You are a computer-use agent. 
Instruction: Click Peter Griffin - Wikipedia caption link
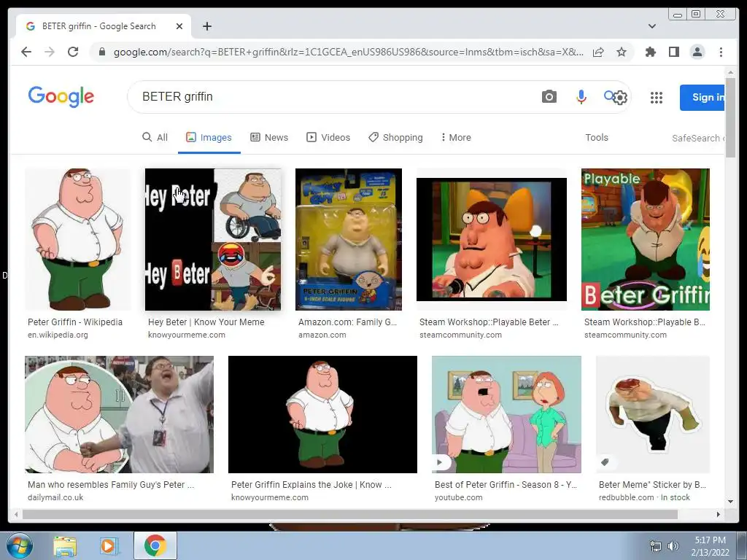tap(75, 322)
